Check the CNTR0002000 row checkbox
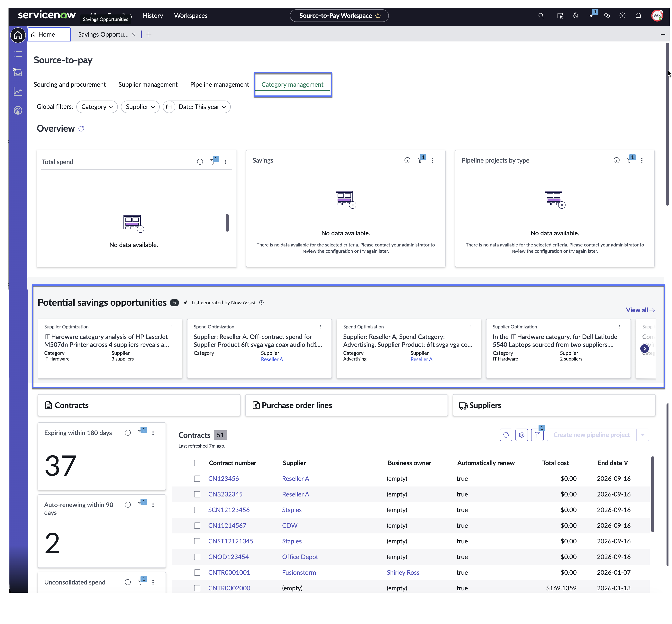The image size is (672, 624). click(197, 588)
